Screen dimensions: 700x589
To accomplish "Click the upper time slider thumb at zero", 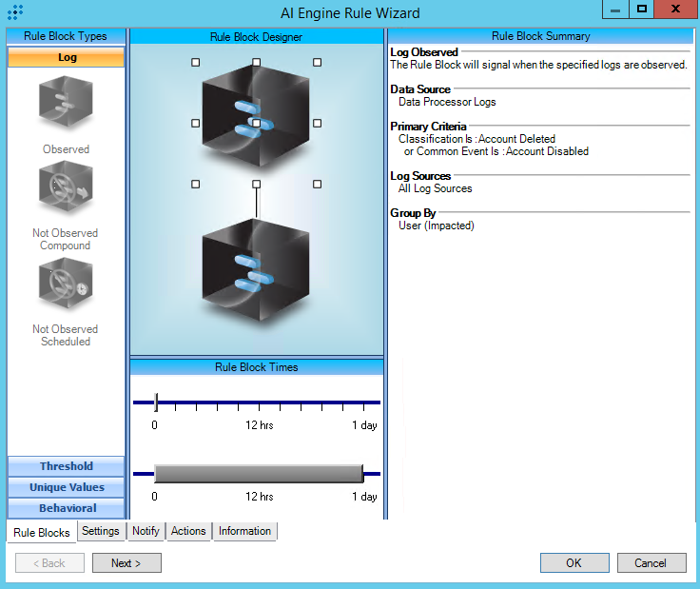I will (x=156, y=402).
